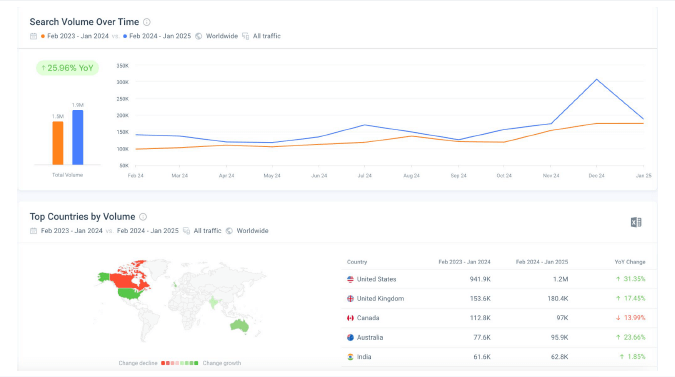Click globe icon next to Worldwide in Top Countries
This screenshot has height=377, width=675.
[229, 231]
